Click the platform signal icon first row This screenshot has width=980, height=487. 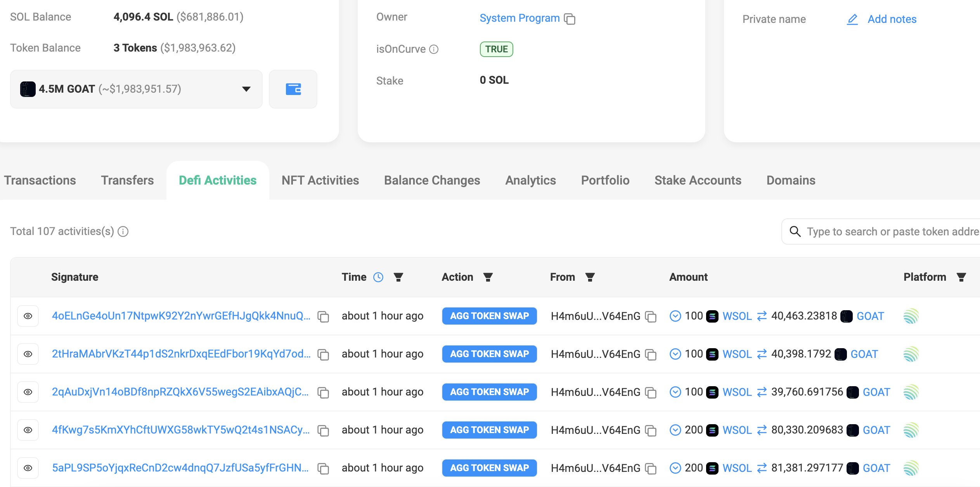point(912,315)
